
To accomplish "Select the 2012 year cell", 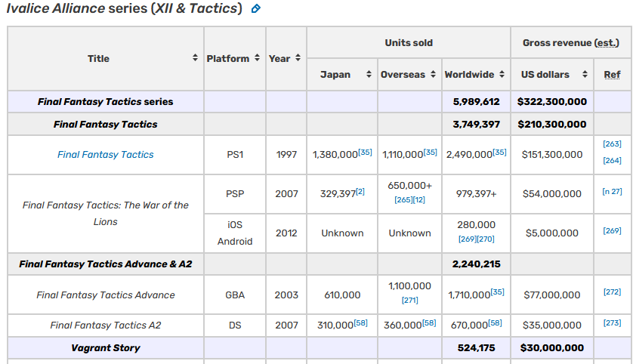I will coord(286,233).
